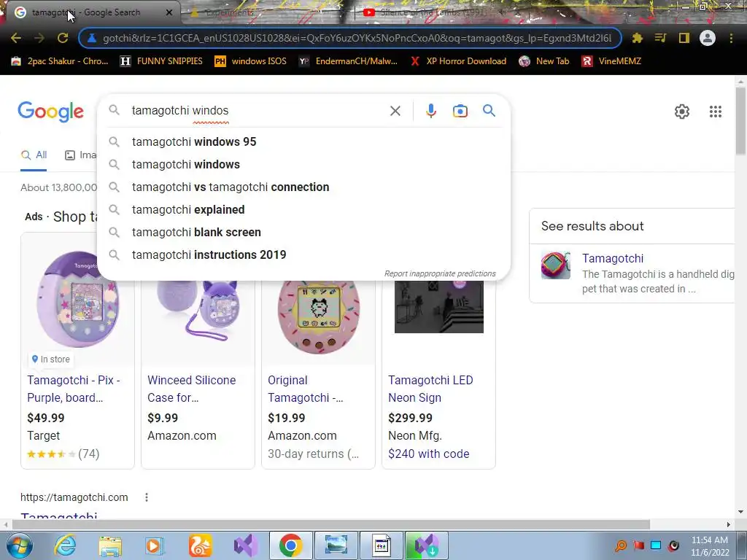Open the 2pac Shakur bookmark
The image size is (747, 560).
(x=60, y=61)
